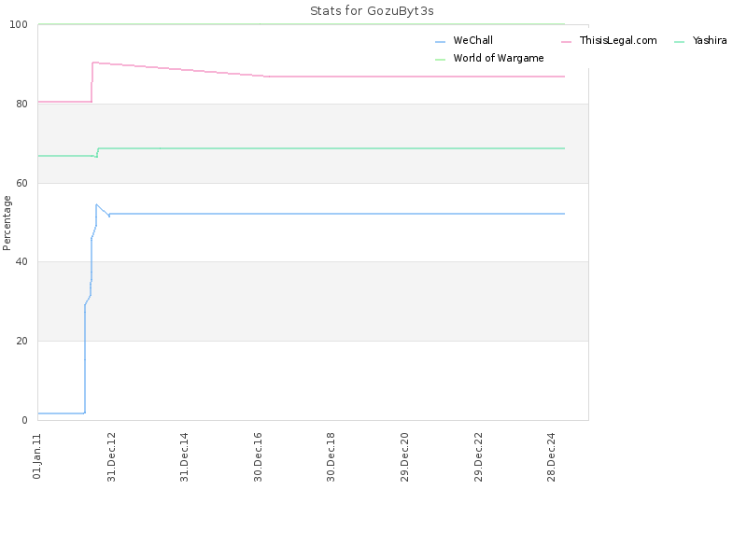
Task: Click the 01.Jan.11 x-axis date label
Action: (37, 456)
